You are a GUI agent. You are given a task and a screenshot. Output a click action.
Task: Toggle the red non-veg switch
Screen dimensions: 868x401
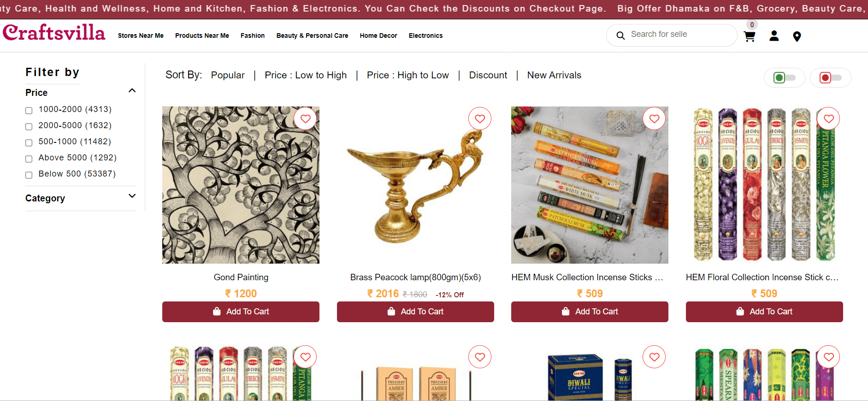coord(830,77)
